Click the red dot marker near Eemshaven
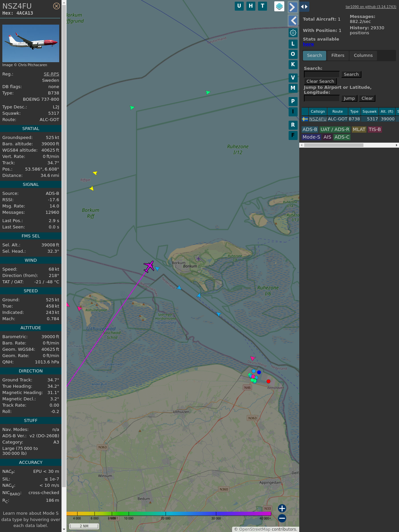Image resolution: width=399 pixels, height=532 pixels. [268, 381]
